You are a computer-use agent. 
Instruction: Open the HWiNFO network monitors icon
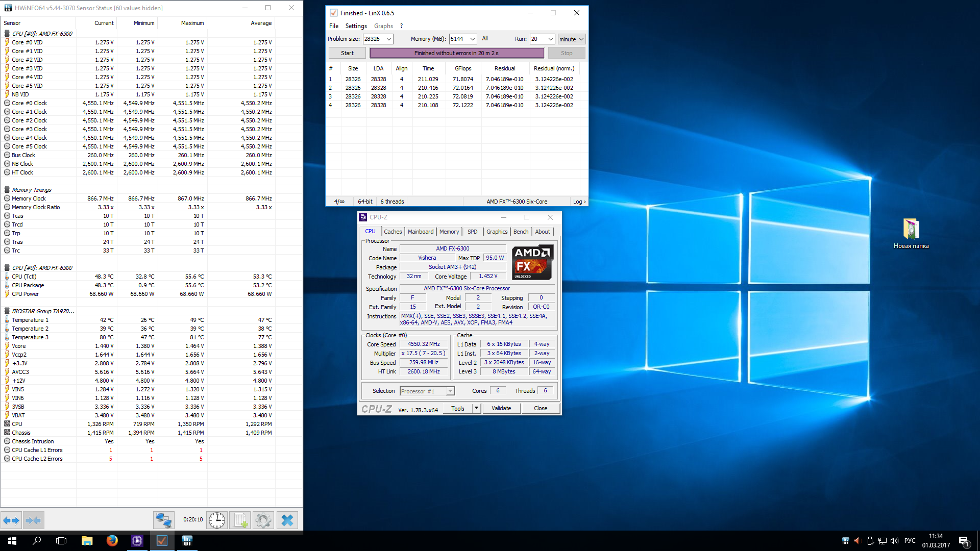163,520
